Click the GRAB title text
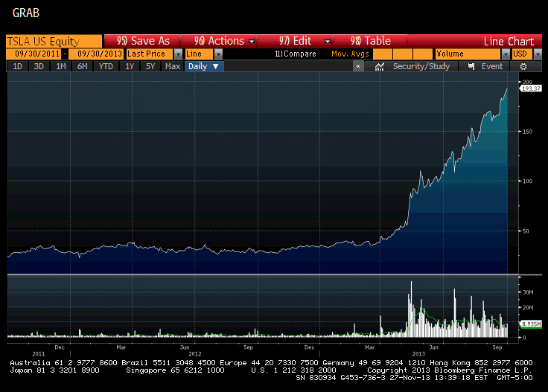The height and width of the screenshot is (392, 548). [26, 13]
